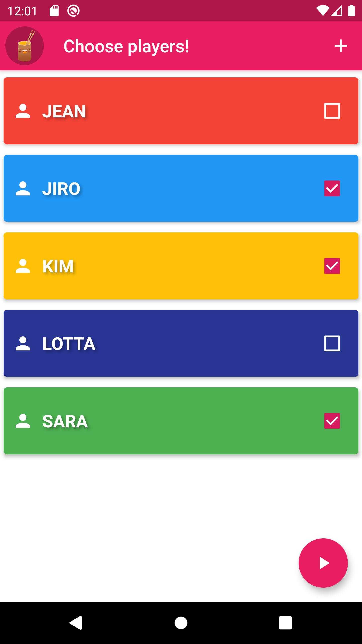Tap the sushi cup app logo
The height and width of the screenshot is (644, 362).
point(25,46)
